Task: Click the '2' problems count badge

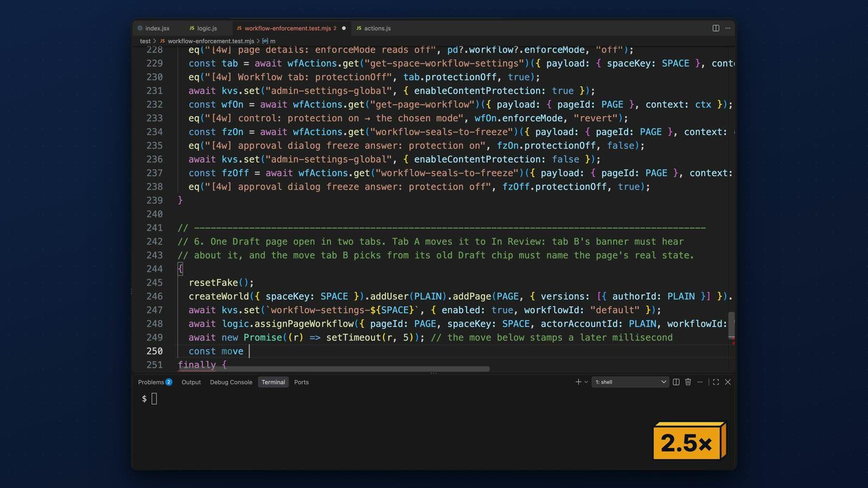Action: coord(169,382)
